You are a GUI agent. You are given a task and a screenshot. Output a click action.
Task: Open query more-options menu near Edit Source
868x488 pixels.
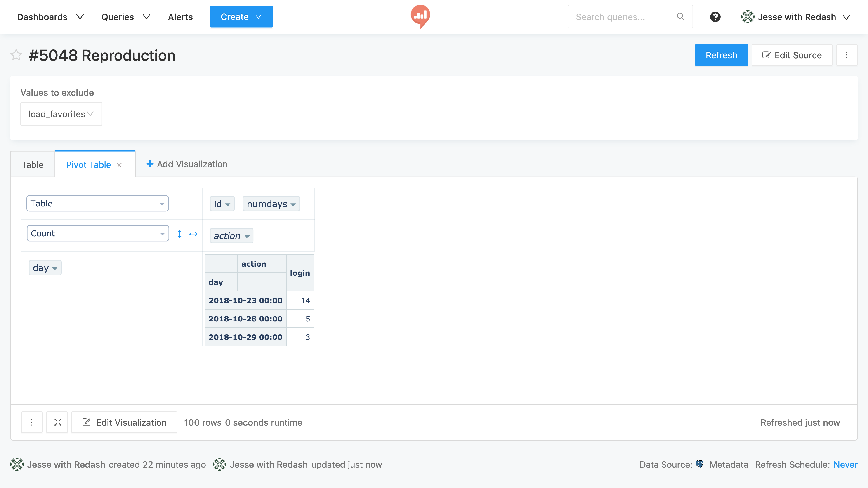pos(847,55)
